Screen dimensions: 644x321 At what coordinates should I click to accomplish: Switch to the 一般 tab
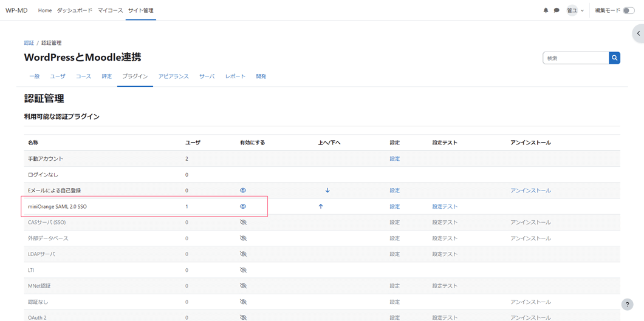pos(35,76)
